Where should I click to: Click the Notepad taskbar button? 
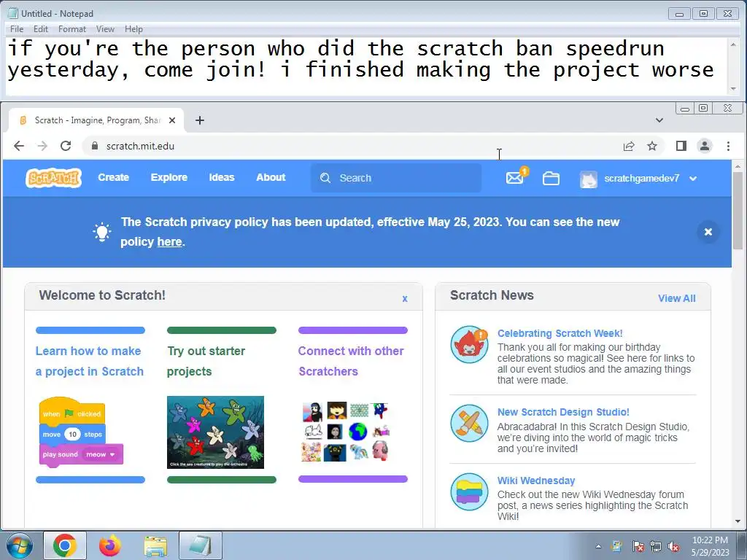[x=201, y=545]
